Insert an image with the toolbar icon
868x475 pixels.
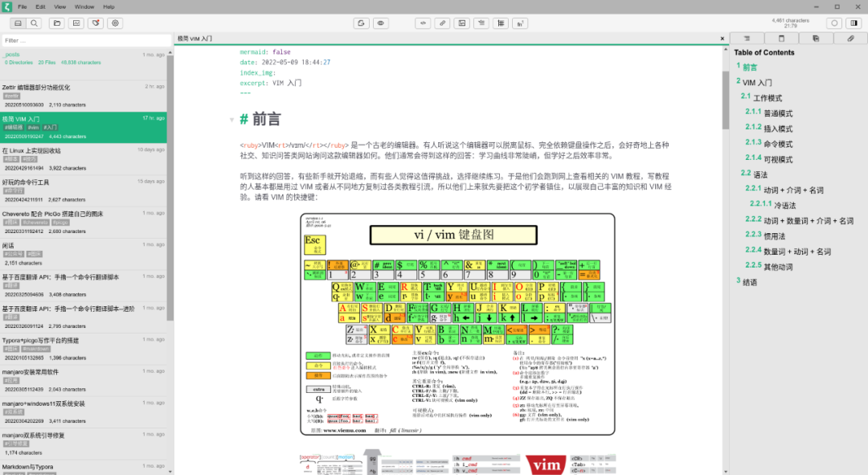click(461, 23)
